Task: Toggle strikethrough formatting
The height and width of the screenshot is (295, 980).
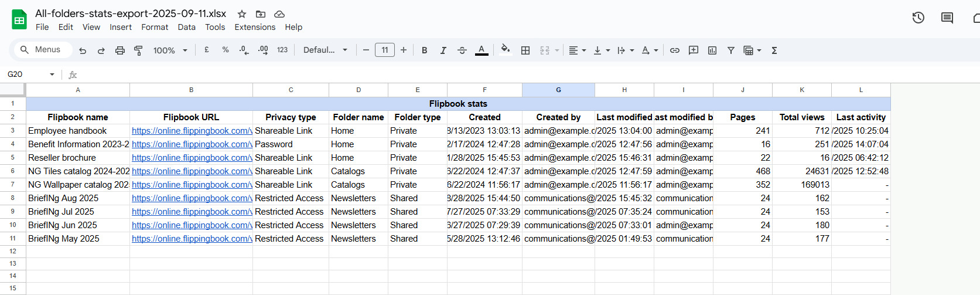Action: tap(462, 50)
